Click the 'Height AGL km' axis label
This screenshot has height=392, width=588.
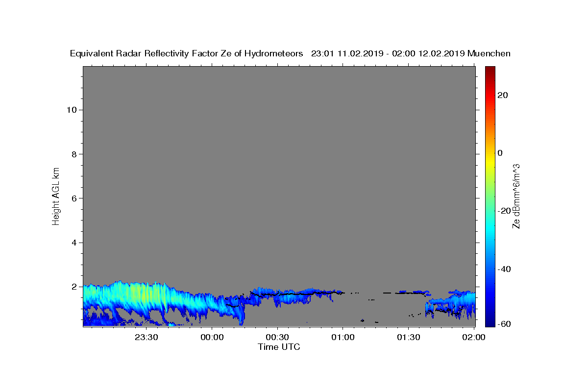56,196
